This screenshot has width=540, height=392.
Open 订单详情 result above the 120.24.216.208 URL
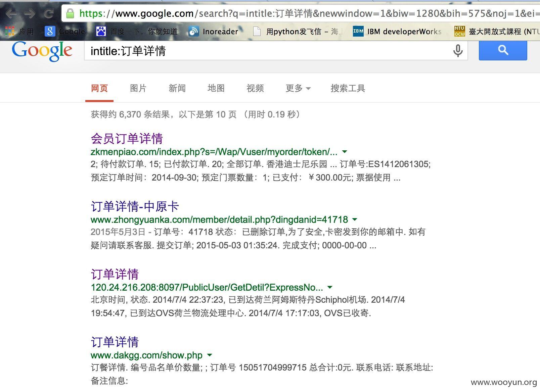[115, 274]
